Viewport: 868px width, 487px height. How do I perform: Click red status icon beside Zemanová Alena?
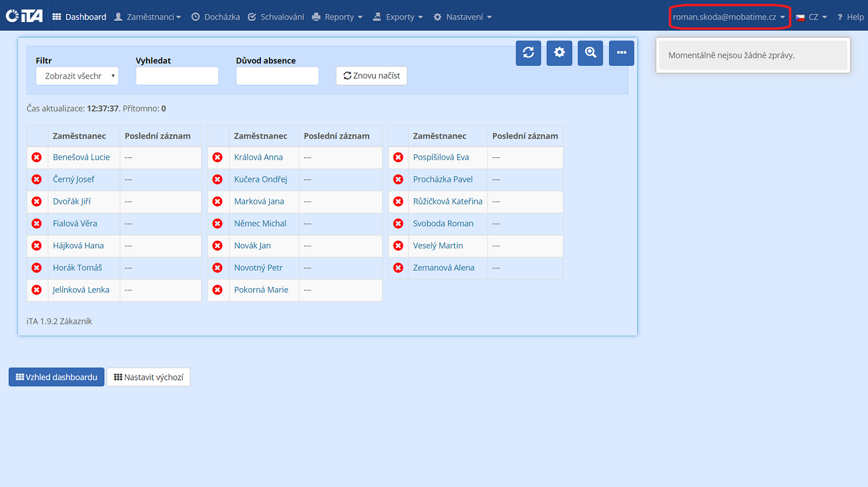tap(398, 268)
